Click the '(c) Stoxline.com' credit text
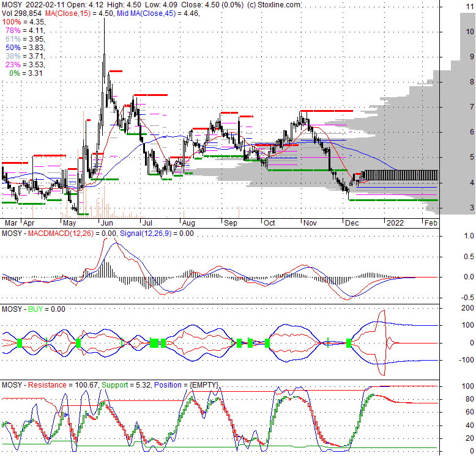The width and height of the screenshot is (476, 456). [x=274, y=5]
